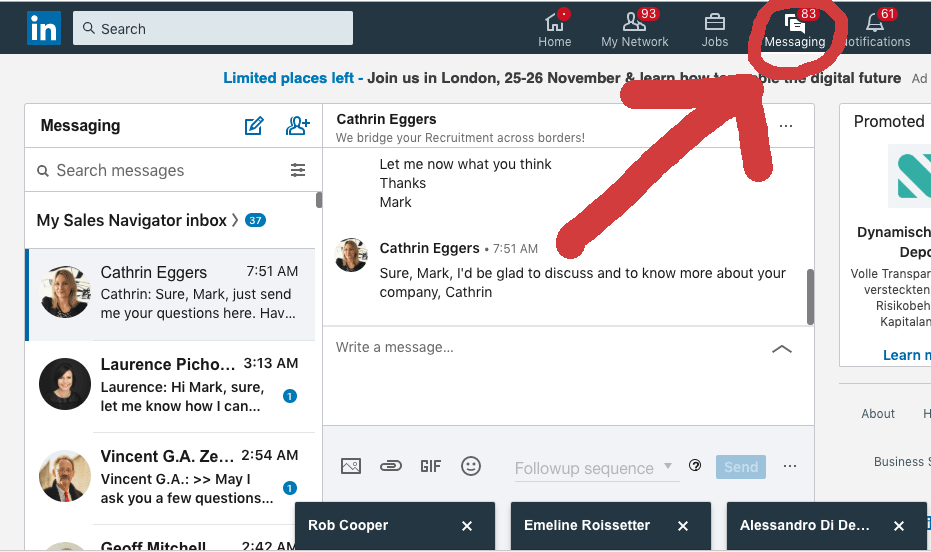Open the Messaging nav item
The image size is (931, 552).
794,28
